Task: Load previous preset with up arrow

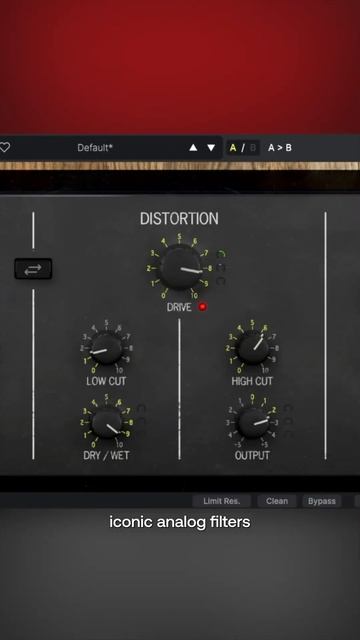Action: click(x=193, y=148)
